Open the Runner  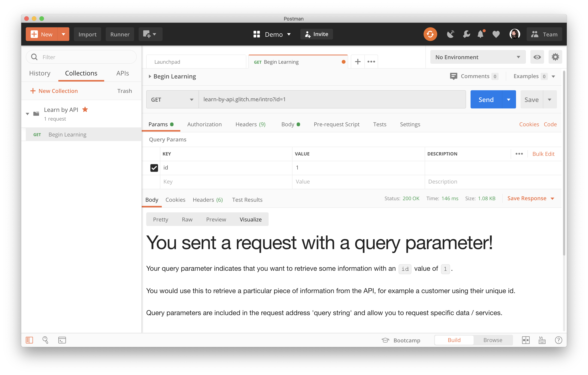pyautogui.click(x=120, y=34)
